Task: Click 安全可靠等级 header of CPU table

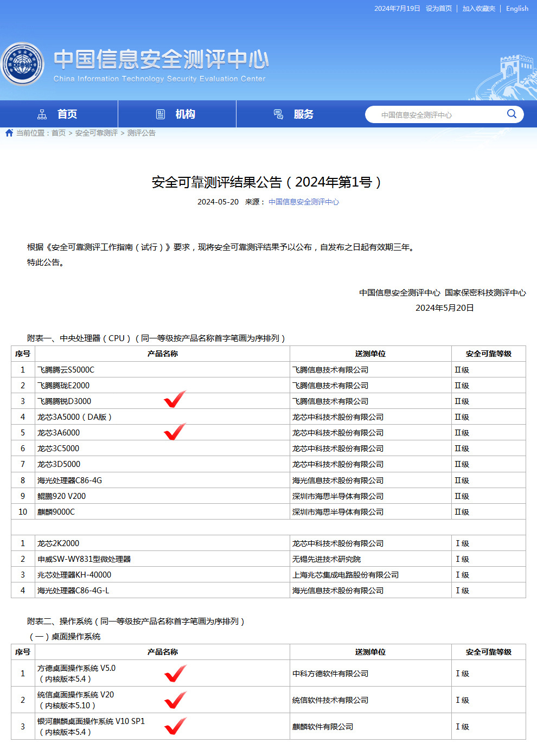Action: (x=489, y=354)
